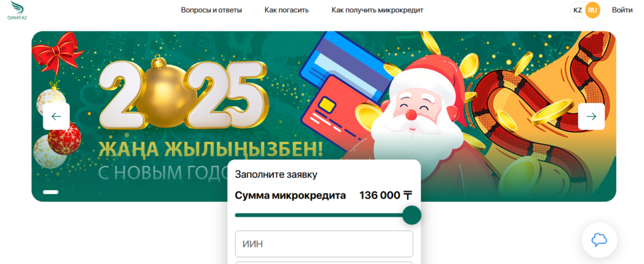
Task: Open Как получить микрокредит page
Action: click(377, 10)
